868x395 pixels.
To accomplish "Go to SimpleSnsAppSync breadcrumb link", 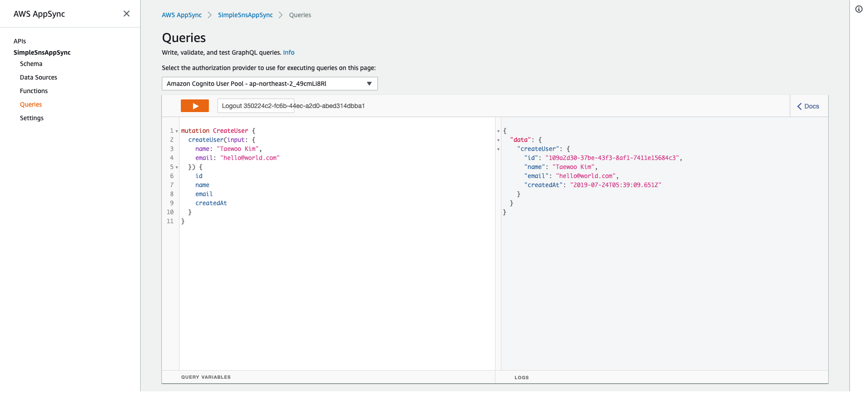I will click(x=245, y=15).
